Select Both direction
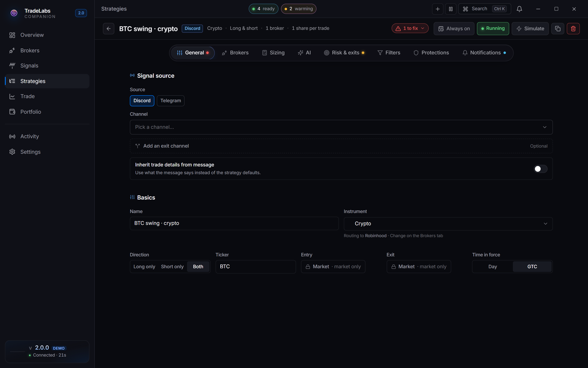The height and width of the screenshot is (368, 588). pos(198,267)
